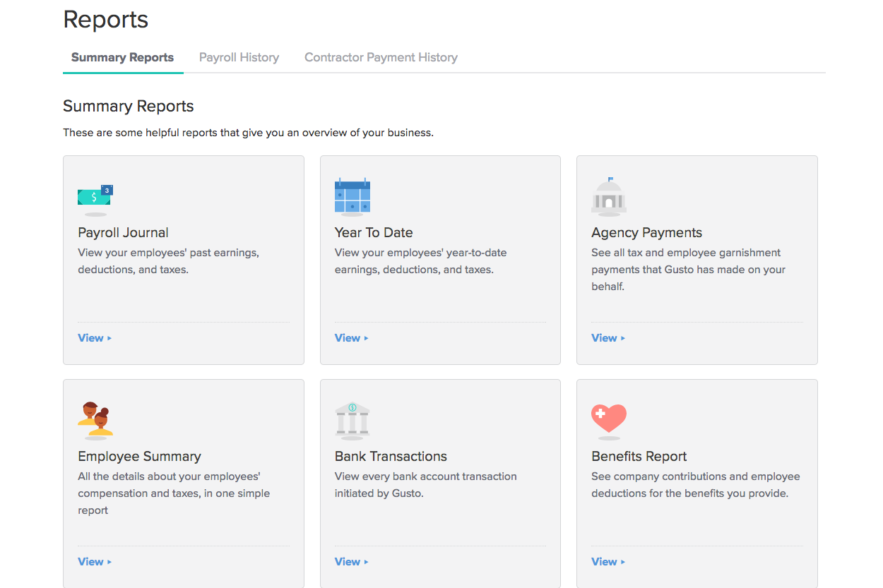Select the Summary Reports tab
Screen dimensions: 883x588
[x=122, y=57]
